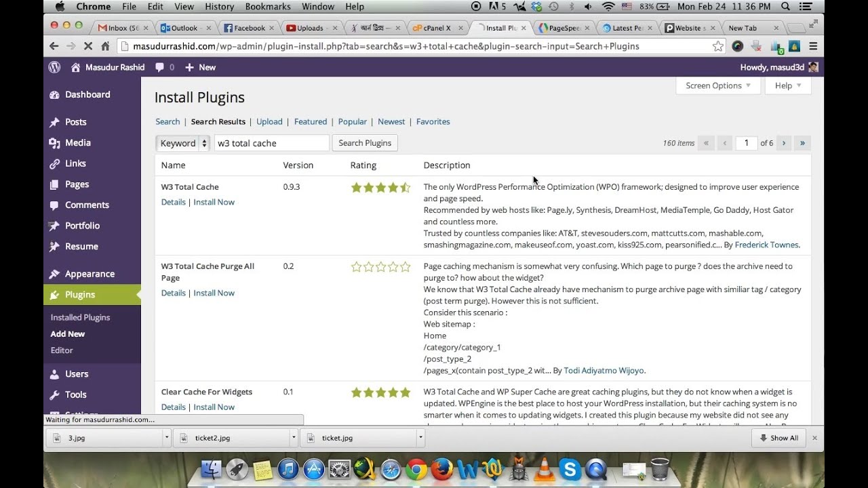Open the Favorites plugins link
868x488 pixels.
tap(433, 121)
